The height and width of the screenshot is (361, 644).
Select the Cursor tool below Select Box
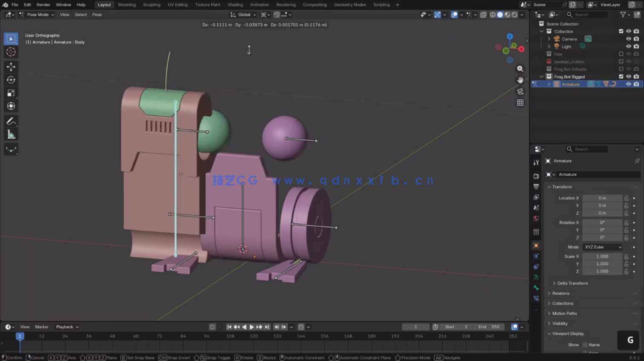point(11,52)
